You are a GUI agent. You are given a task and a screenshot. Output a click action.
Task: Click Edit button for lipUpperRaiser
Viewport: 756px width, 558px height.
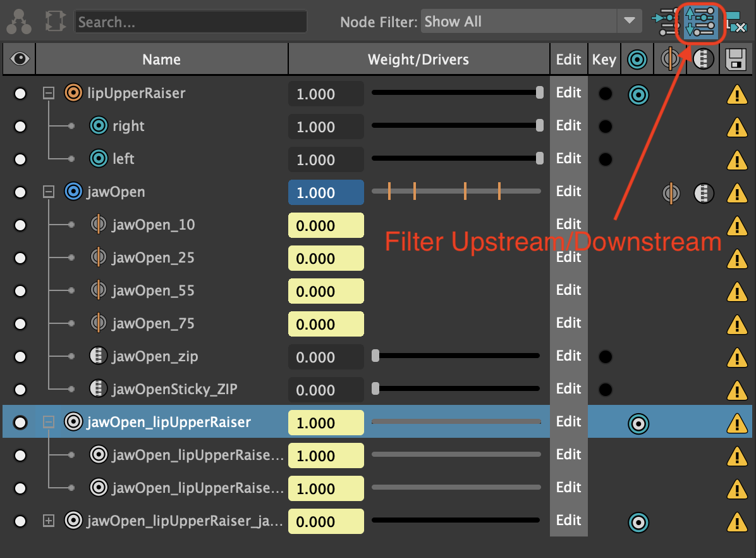[568, 92]
